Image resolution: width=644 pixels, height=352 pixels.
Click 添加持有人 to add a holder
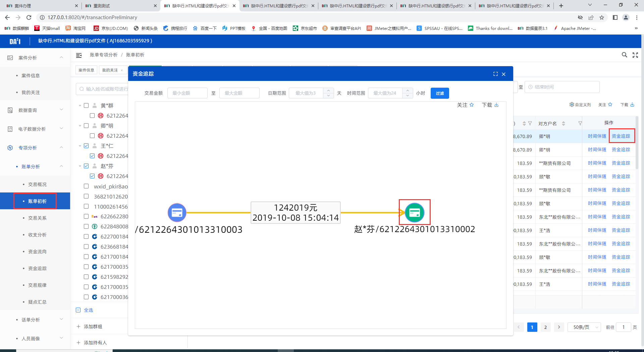coord(92,343)
